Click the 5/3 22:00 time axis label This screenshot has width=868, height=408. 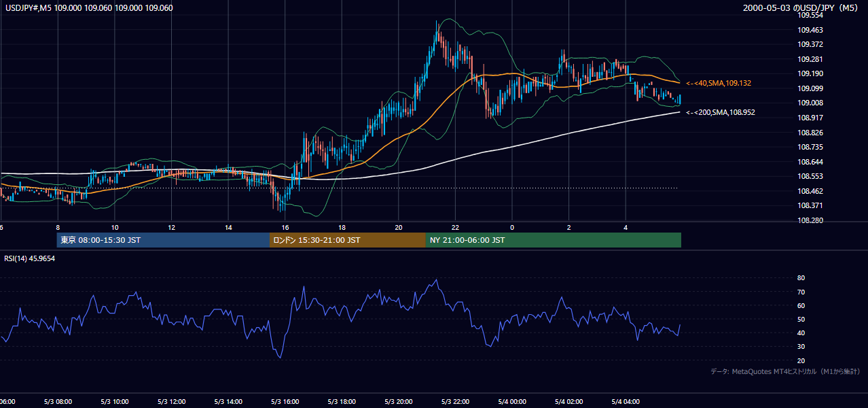tap(455, 402)
